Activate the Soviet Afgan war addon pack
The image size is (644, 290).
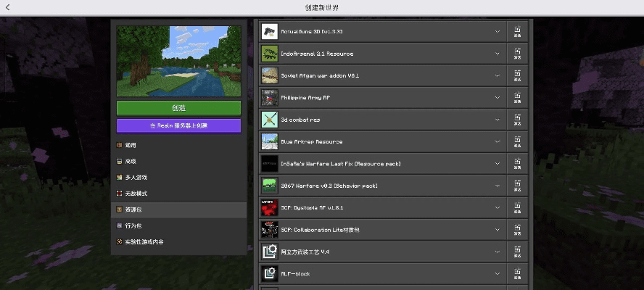(518, 75)
